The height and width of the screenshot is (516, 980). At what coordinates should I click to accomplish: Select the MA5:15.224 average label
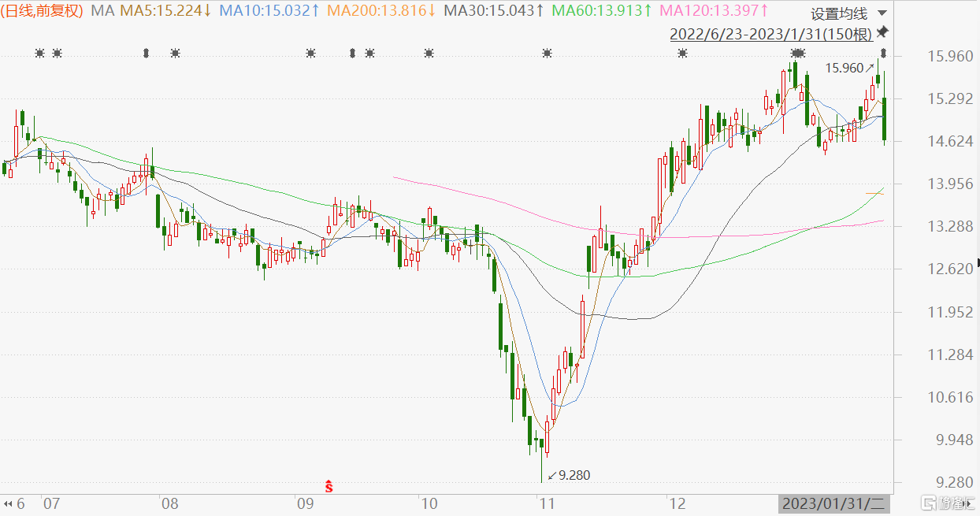[166, 11]
